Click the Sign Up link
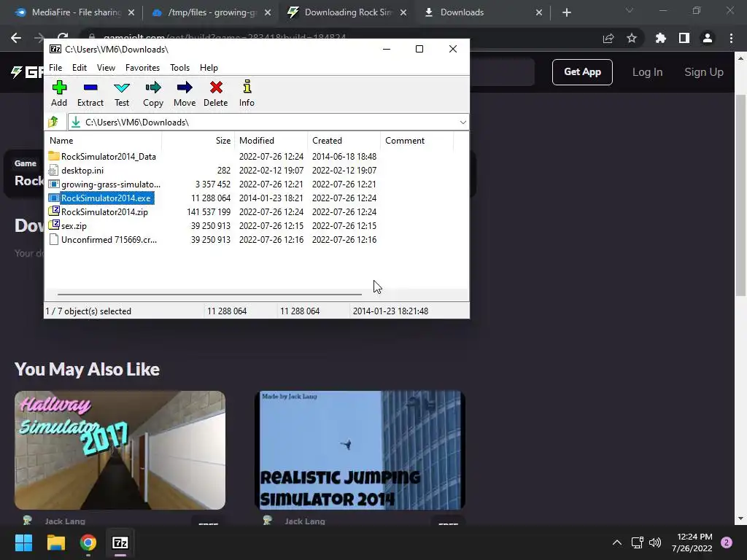Viewport: 747px width, 560px height. (x=704, y=72)
